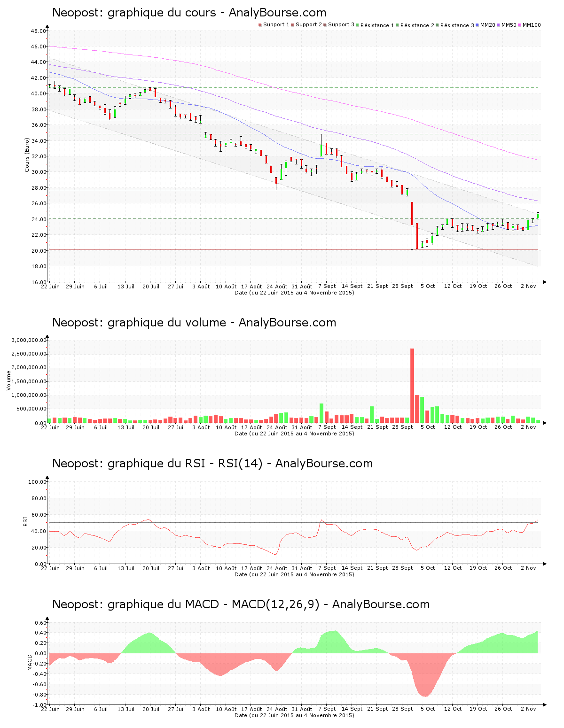564x728 pixels.
Task: Click the 48.00 value on price axis
Action: pos(39,31)
